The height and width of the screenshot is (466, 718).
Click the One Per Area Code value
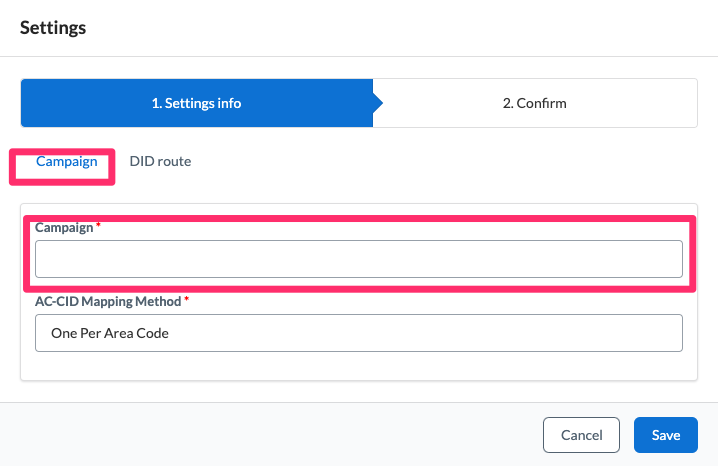click(110, 333)
